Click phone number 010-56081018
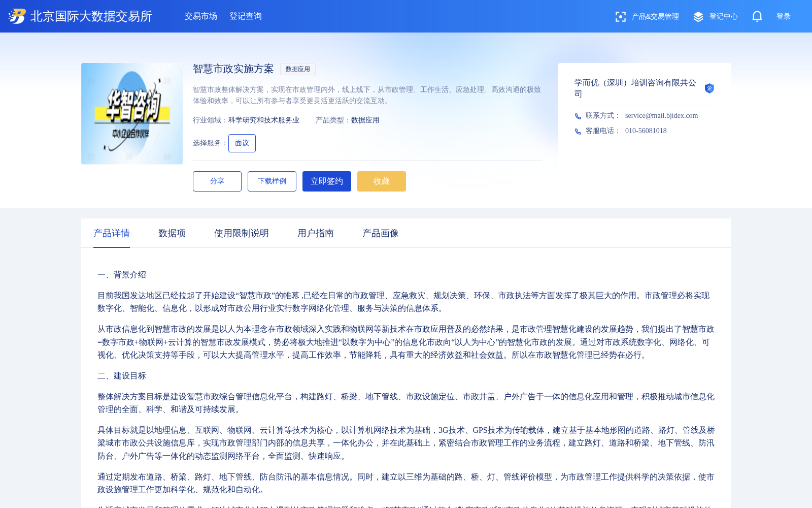The height and width of the screenshot is (508, 812). point(646,131)
